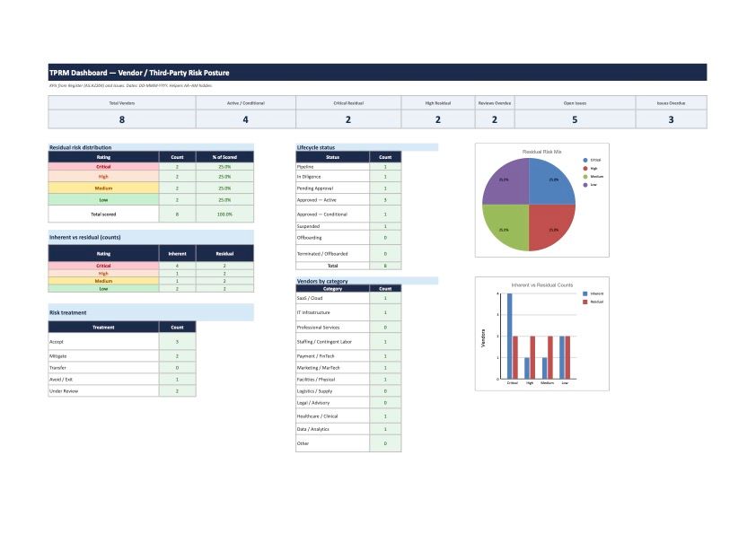
Task: Click the Approved — Conditional status row
Action: pos(348,214)
